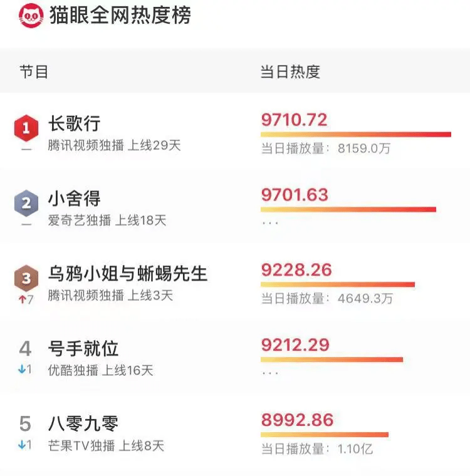Select the 节目 column header

click(x=34, y=71)
